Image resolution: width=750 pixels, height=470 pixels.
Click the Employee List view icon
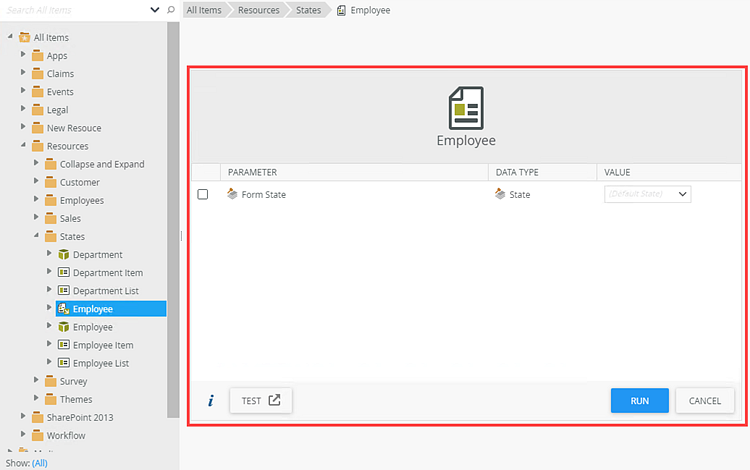(x=63, y=363)
